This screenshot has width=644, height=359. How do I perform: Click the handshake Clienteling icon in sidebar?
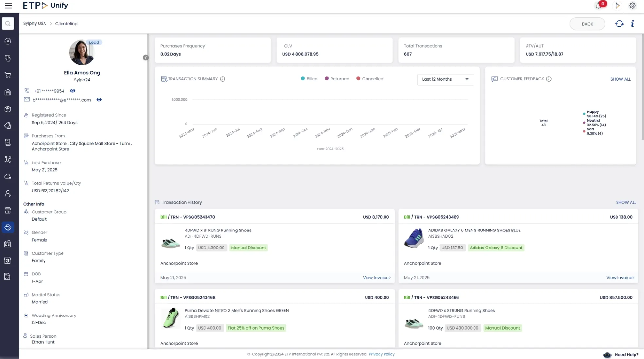tap(8, 228)
